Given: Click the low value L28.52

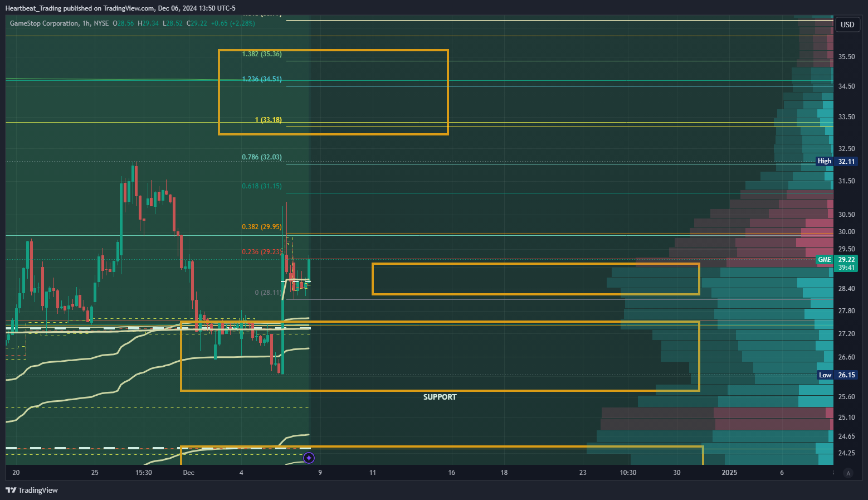Looking at the screenshot, I should pyautogui.click(x=173, y=23).
